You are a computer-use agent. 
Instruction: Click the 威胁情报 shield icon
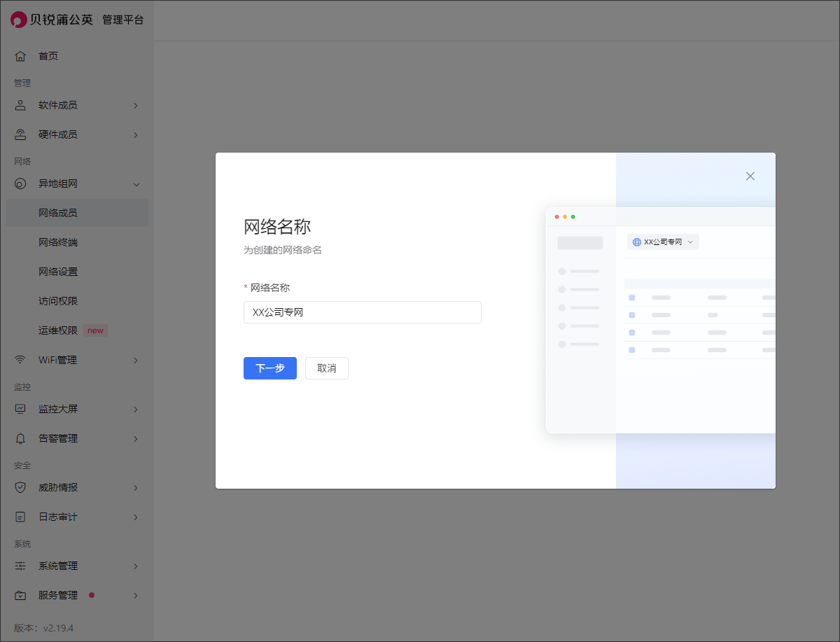click(20, 487)
